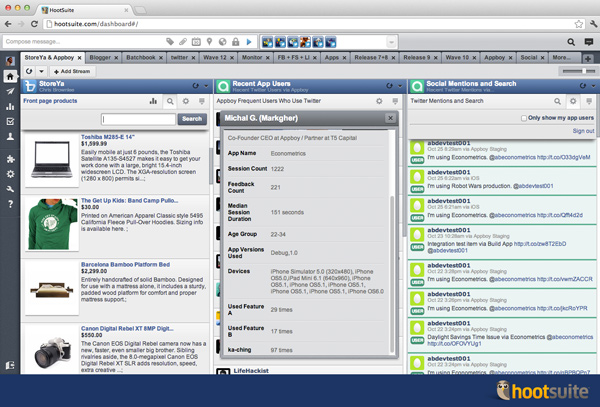600x407 pixels.
Task: Toggle Only show my app users checkbox
Action: pos(523,118)
